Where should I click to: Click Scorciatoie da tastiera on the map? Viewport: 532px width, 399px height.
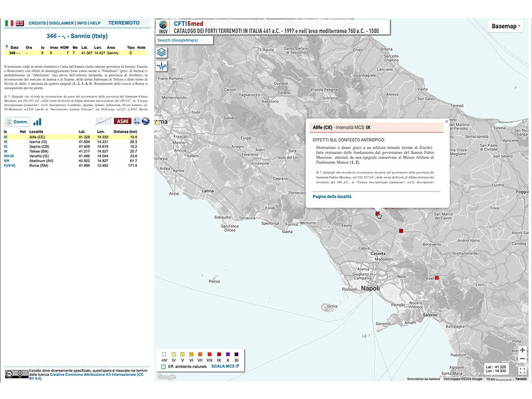pyautogui.click(x=423, y=379)
